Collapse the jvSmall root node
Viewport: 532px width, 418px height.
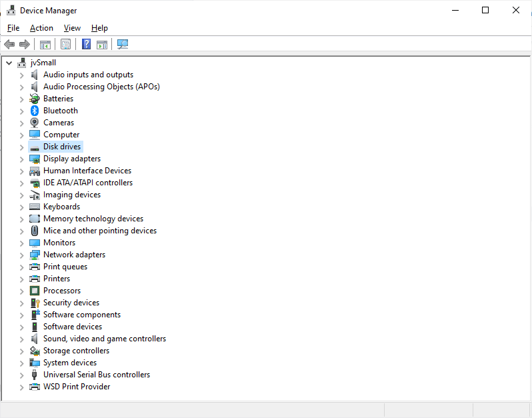point(9,63)
